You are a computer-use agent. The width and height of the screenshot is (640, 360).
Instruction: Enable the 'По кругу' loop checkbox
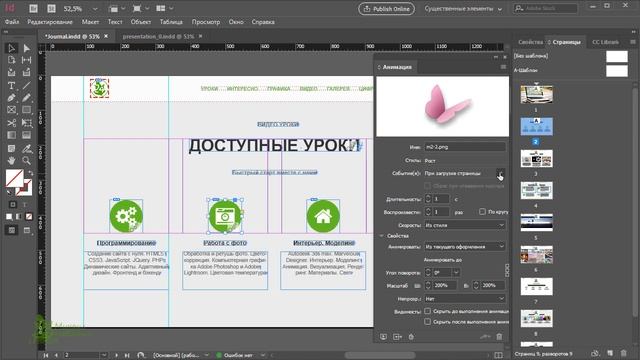pyautogui.click(x=482, y=211)
